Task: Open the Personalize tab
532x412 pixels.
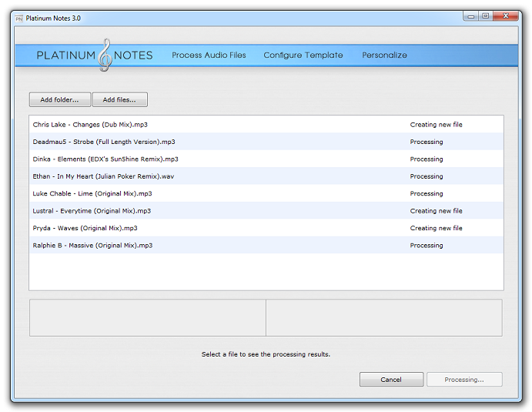Action: pyautogui.click(x=384, y=55)
